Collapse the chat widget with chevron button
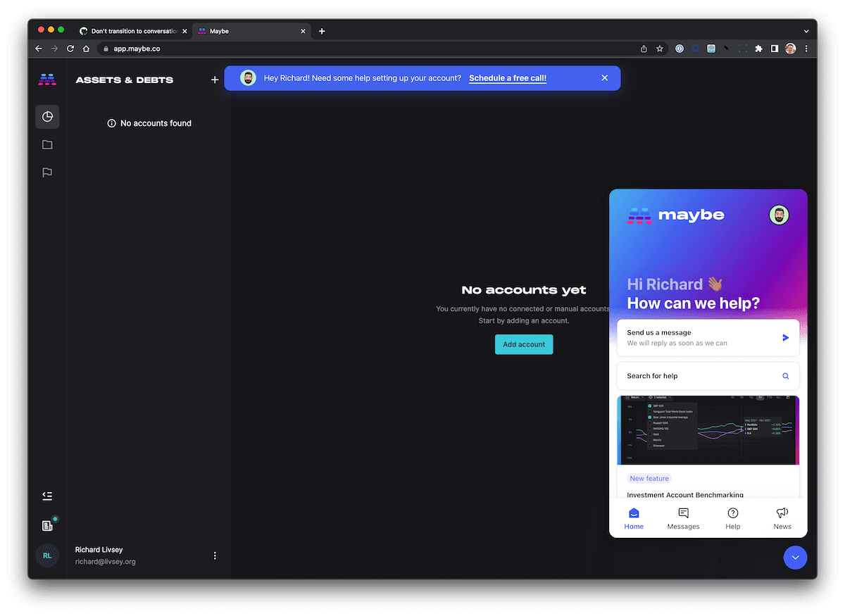Screen dimensions: 845x616 click(x=795, y=558)
